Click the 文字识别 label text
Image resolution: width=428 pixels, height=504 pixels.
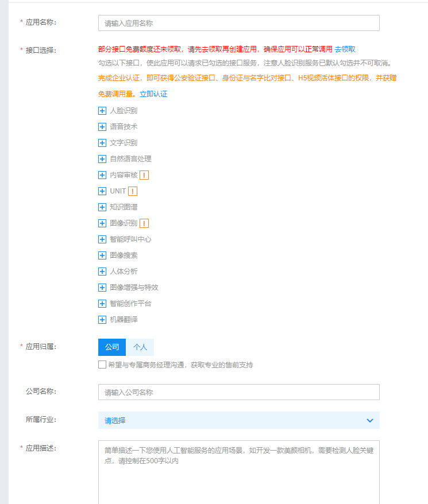click(124, 143)
